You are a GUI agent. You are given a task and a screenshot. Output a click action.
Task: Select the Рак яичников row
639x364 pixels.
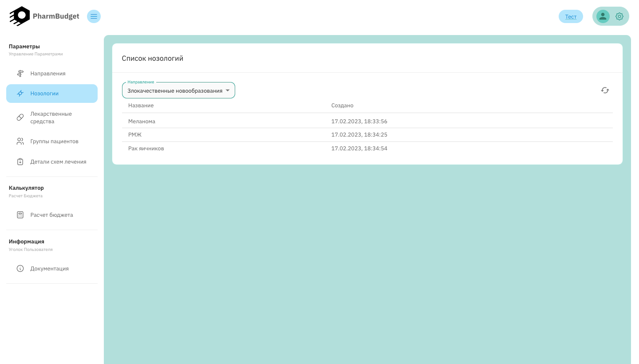point(367,149)
